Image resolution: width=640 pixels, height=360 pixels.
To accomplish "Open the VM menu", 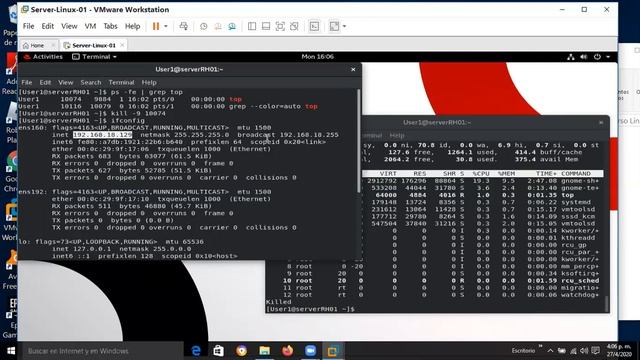I will [90, 26].
